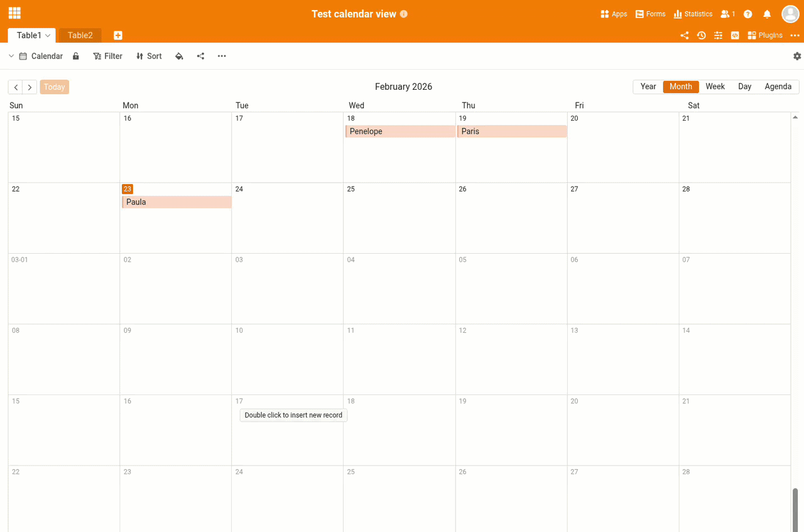804x532 pixels.
Task: Switch calendar to Week view
Action: point(715,87)
